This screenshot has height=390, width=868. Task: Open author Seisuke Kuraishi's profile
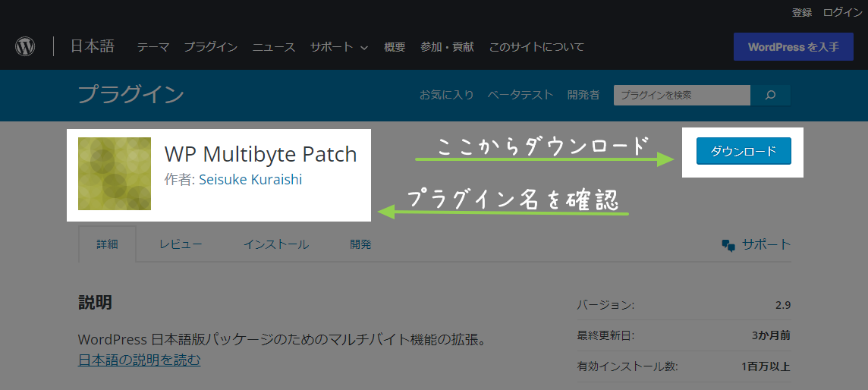click(250, 180)
